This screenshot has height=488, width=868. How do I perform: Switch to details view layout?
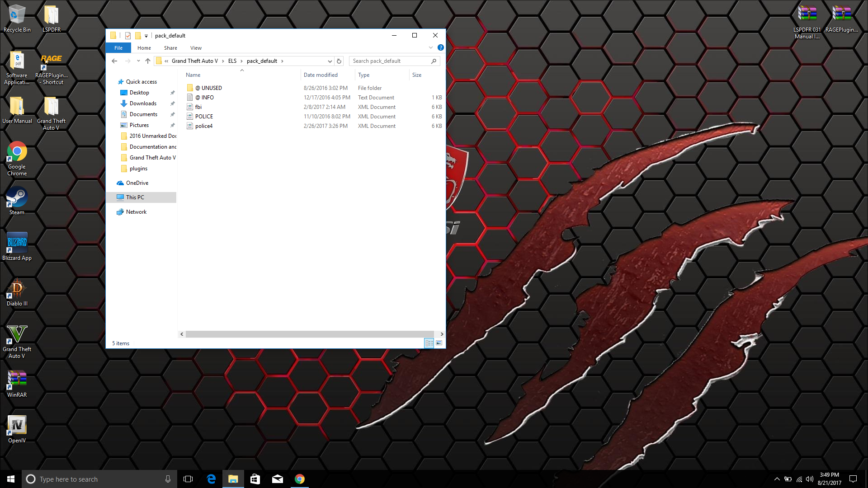(x=429, y=343)
